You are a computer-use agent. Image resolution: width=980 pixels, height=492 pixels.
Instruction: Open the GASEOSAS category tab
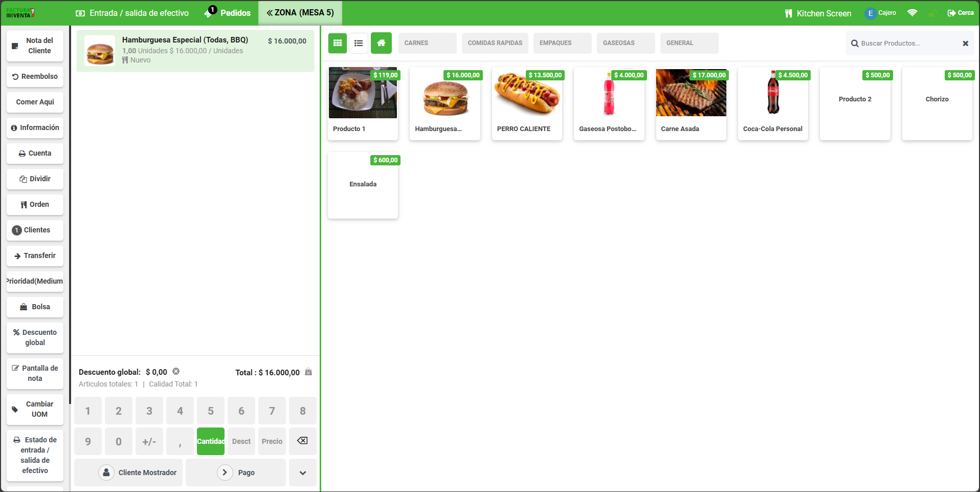pyautogui.click(x=625, y=44)
